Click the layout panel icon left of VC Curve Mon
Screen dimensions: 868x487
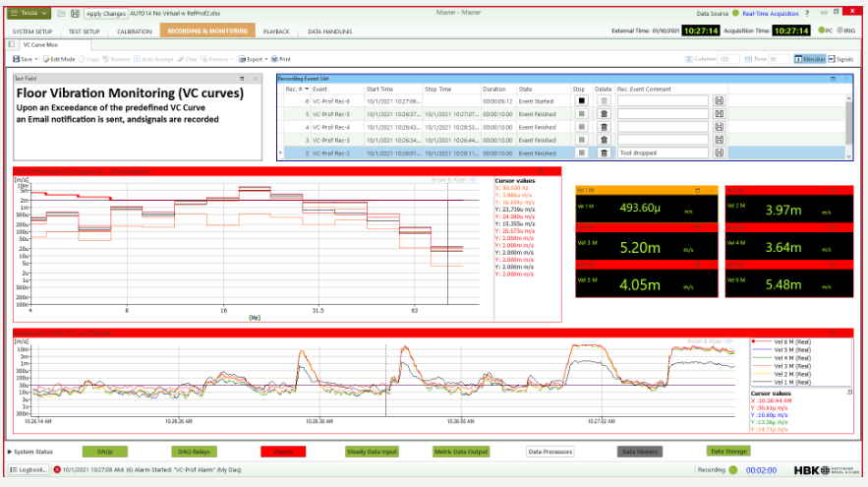[x=12, y=45]
